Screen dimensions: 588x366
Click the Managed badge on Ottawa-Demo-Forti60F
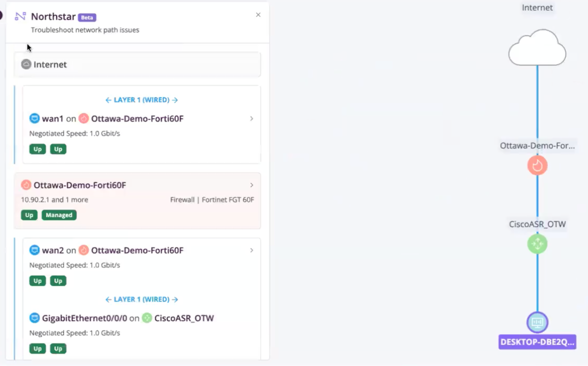59,215
